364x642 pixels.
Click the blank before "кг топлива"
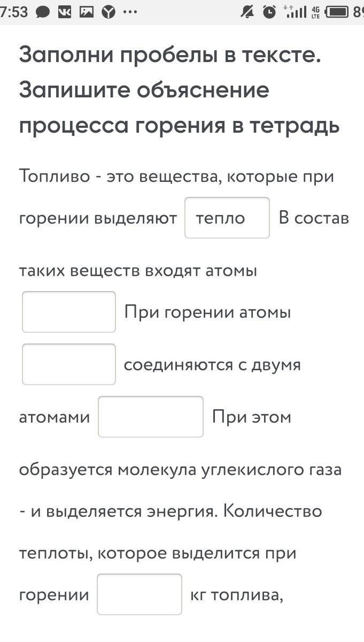(x=140, y=594)
